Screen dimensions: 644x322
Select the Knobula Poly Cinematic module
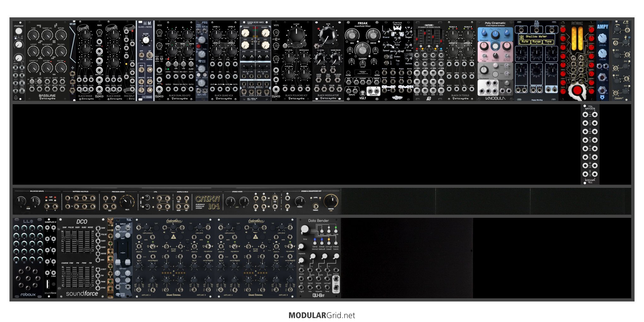(495, 61)
